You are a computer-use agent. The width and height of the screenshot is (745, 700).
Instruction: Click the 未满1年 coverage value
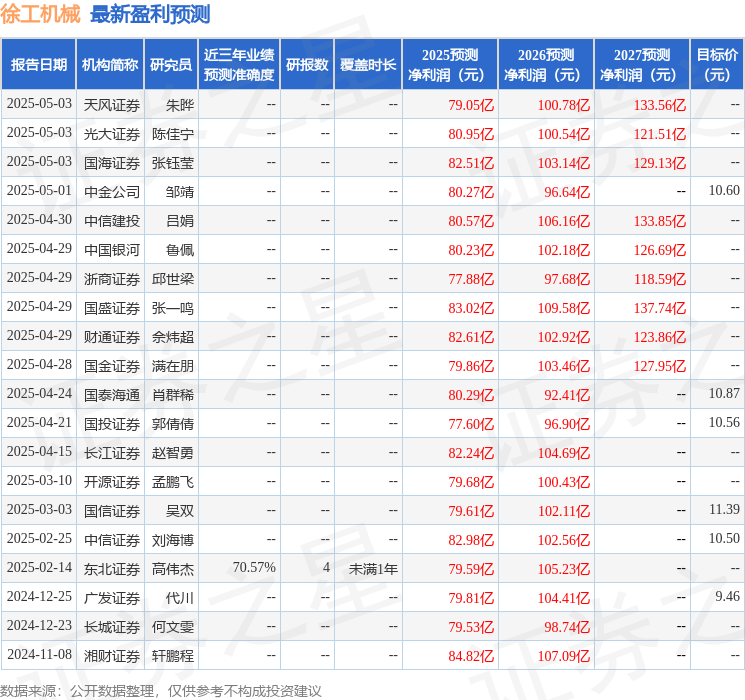373,569
